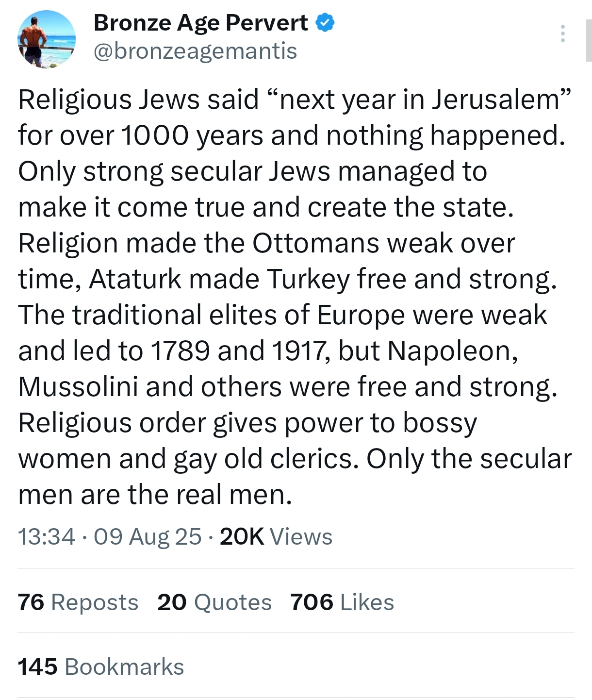Open the Bronze Age Pervert display name
The height and width of the screenshot is (700, 592).
pyautogui.click(x=200, y=23)
